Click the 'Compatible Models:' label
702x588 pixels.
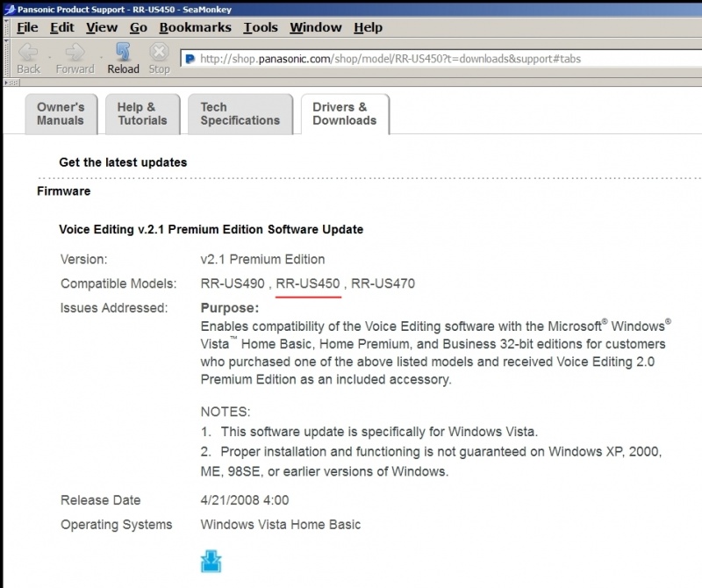tap(118, 283)
